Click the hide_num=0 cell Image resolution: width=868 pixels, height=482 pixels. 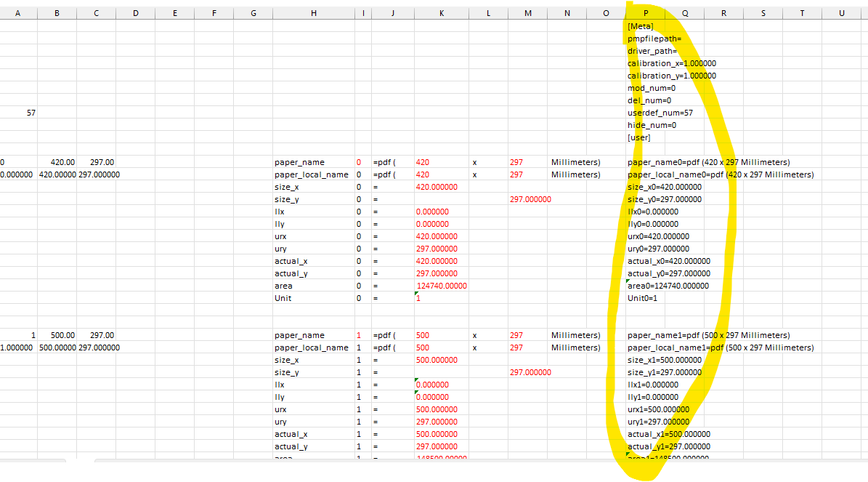pos(652,125)
